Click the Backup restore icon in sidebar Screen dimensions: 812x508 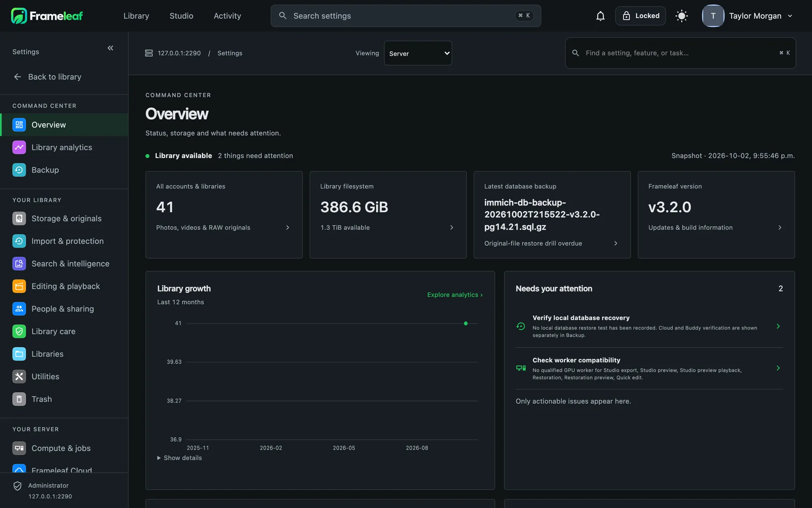(x=19, y=170)
